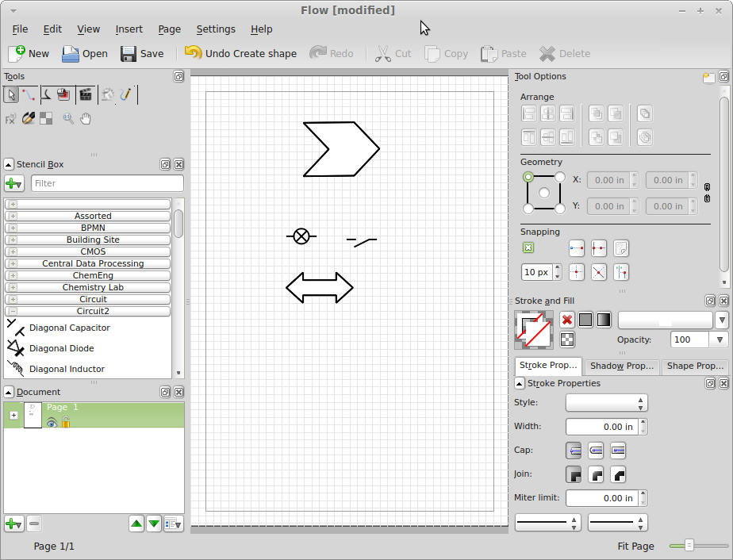Image resolution: width=733 pixels, height=560 pixels.
Task: Switch to the Shadow Properties tab
Action: click(x=623, y=366)
